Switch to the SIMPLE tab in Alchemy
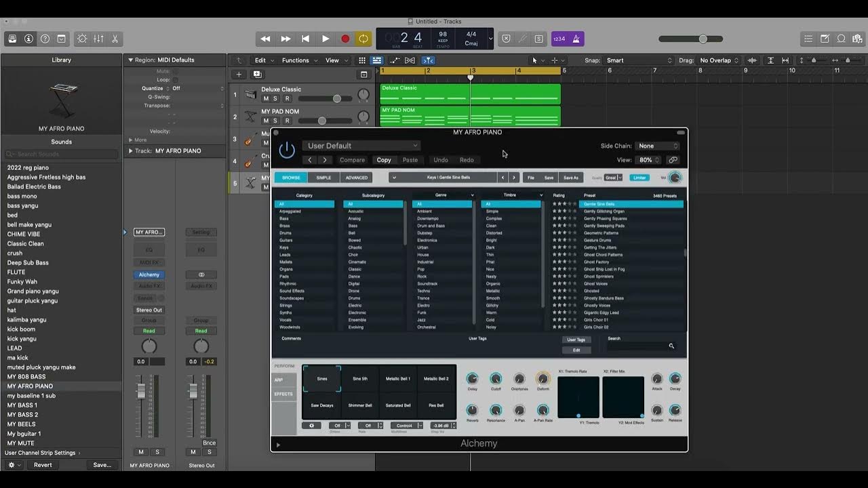This screenshot has height=488, width=868. pyautogui.click(x=323, y=178)
